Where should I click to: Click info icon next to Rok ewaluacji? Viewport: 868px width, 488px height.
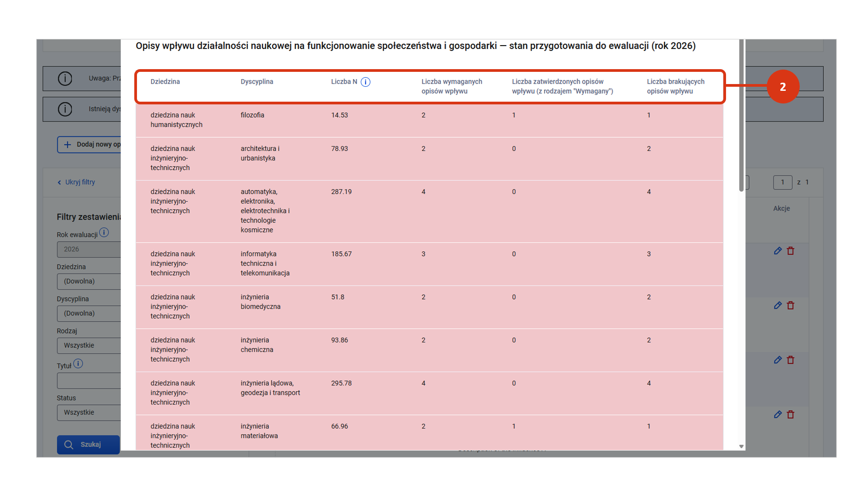pos(104,233)
